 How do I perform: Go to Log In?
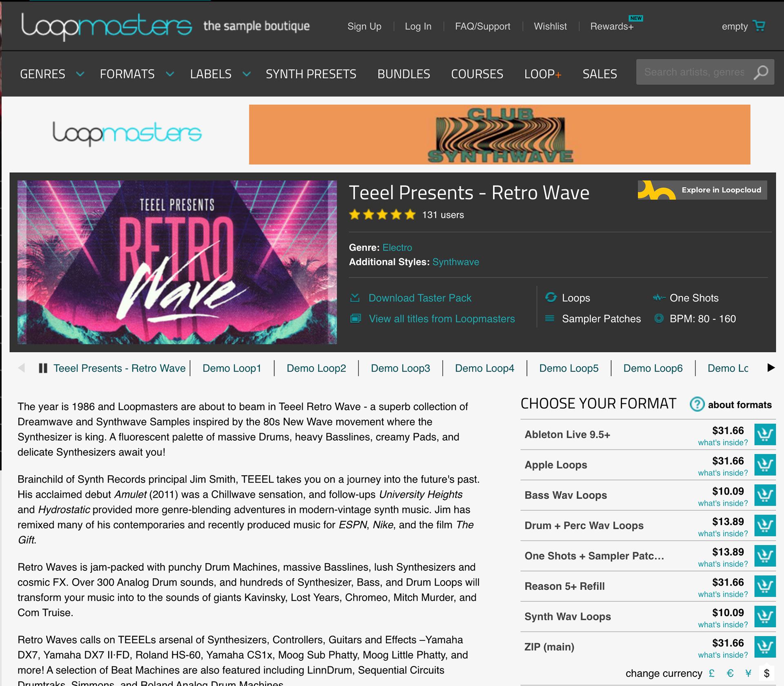[418, 27]
